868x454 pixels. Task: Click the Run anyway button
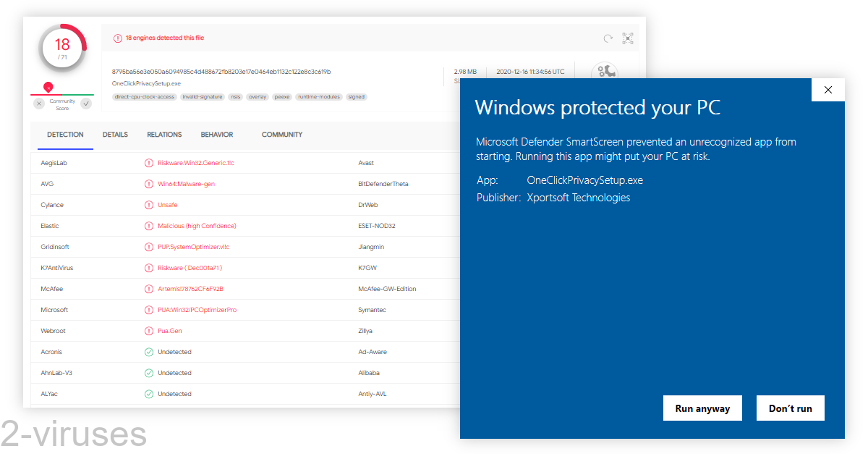[x=702, y=408]
